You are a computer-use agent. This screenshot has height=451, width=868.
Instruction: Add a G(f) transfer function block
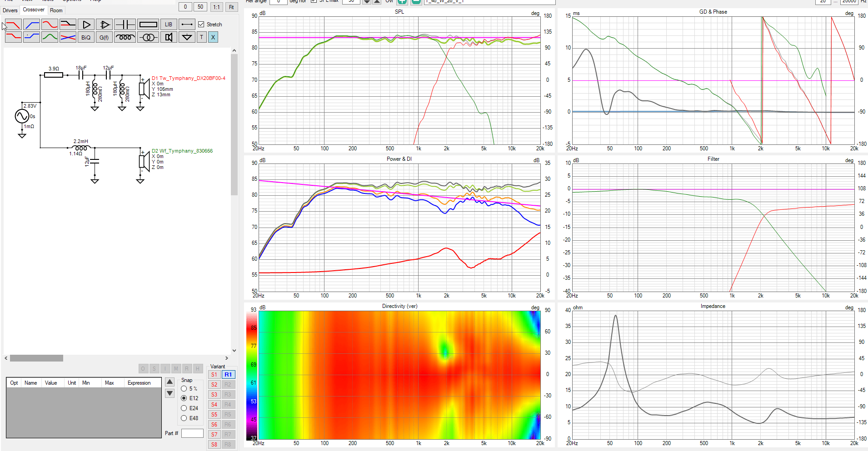(x=104, y=37)
